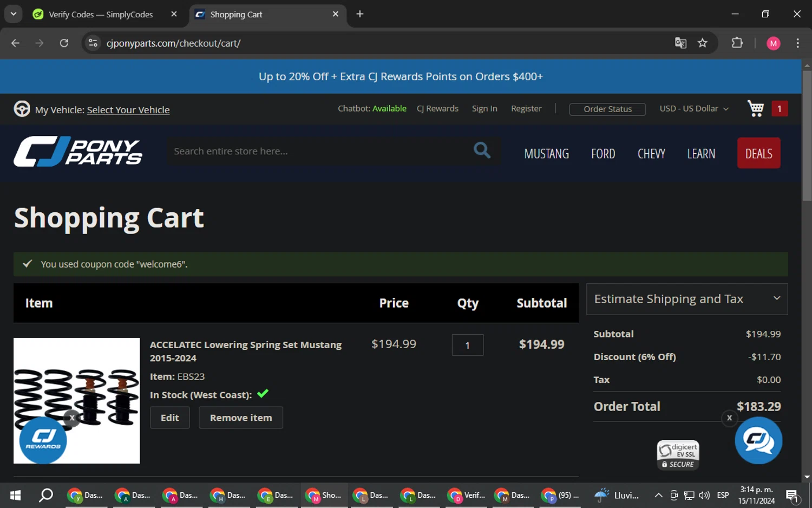Click the volume speaker tray icon
This screenshot has height=508, width=812.
pos(704,495)
